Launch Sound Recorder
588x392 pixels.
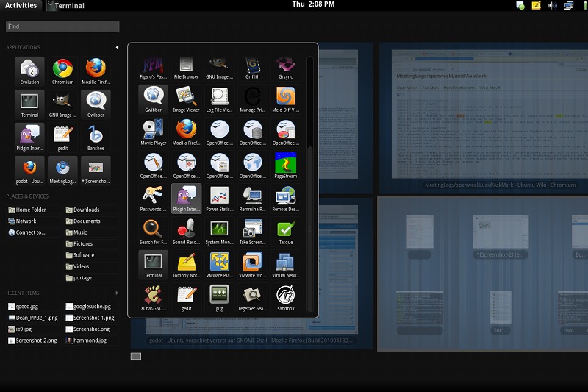tap(186, 232)
